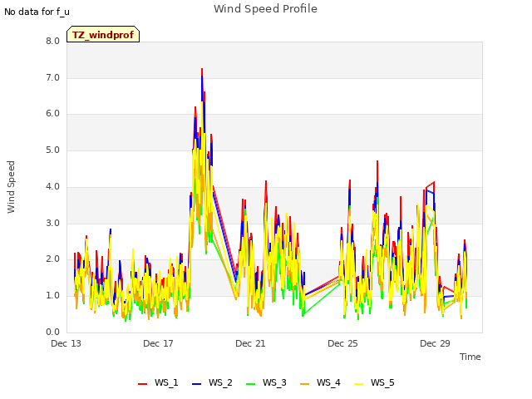The width and height of the screenshot is (532, 399).
Task: Click the 3.0 y-axis tick label
Action: [53, 223]
